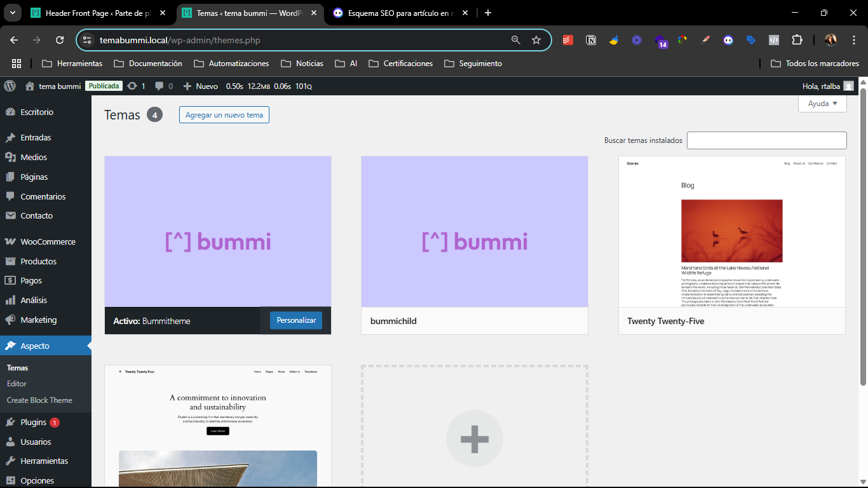This screenshot has width=868, height=488.
Task: Click the plus icon to add new theme
Action: [x=474, y=438]
